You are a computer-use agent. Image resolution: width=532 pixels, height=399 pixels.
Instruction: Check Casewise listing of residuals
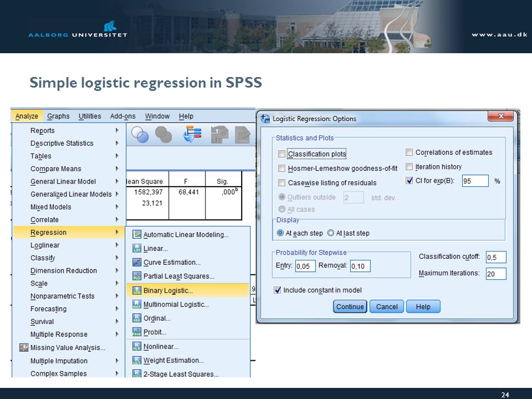(282, 183)
